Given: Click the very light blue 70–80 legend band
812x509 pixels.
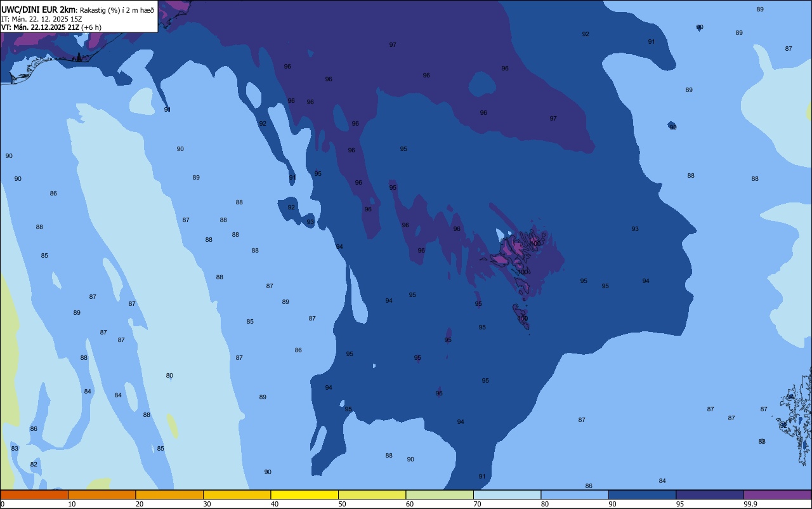Looking at the screenshot, I should point(507,494).
